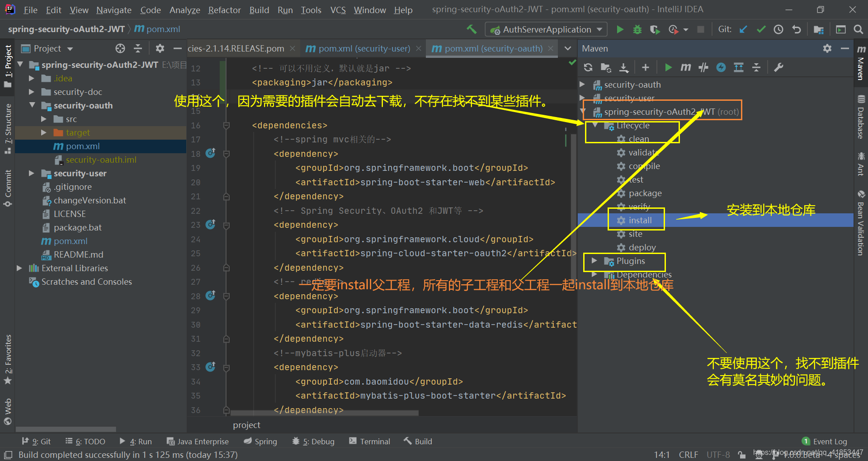Update project via Git blue arrow
Screen dimensions: 868x461
(x=743, y=29)
